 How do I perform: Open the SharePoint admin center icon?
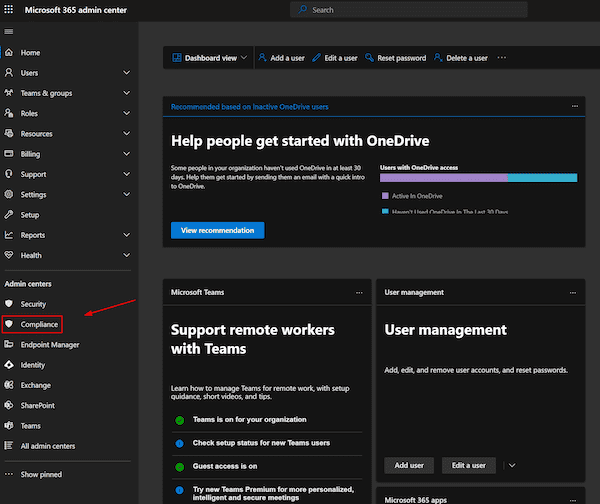[9, 405]
